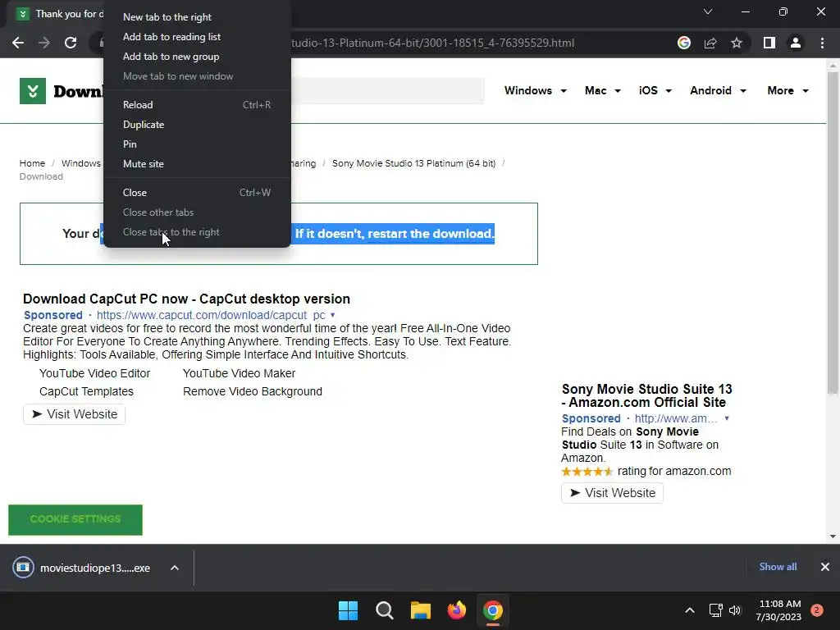Show hidden system tray icons
840x630 pixels.
(690, 610)
